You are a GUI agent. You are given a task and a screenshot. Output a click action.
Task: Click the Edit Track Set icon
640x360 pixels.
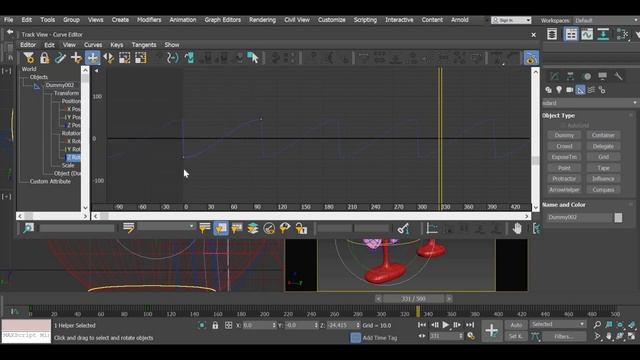pos(129,228)
